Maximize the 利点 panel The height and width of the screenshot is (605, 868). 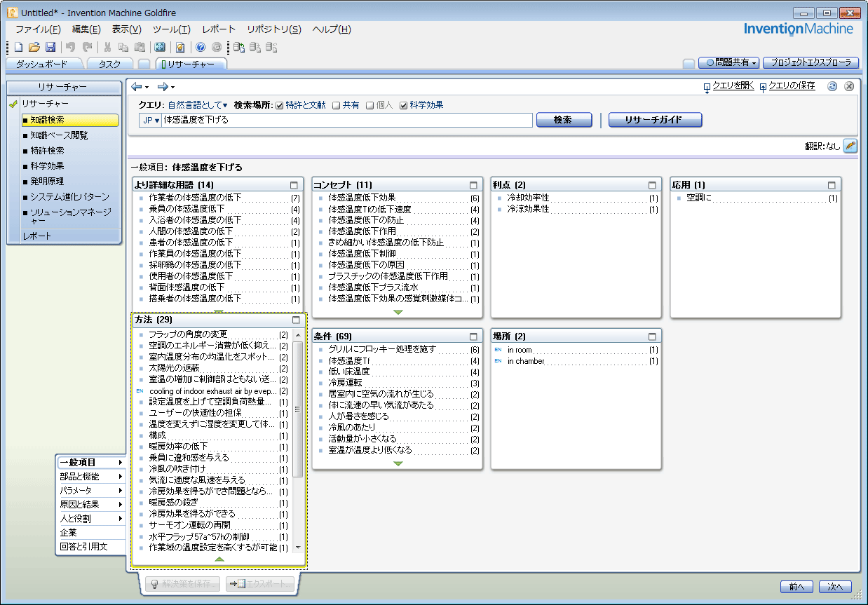tap(653, 185)
